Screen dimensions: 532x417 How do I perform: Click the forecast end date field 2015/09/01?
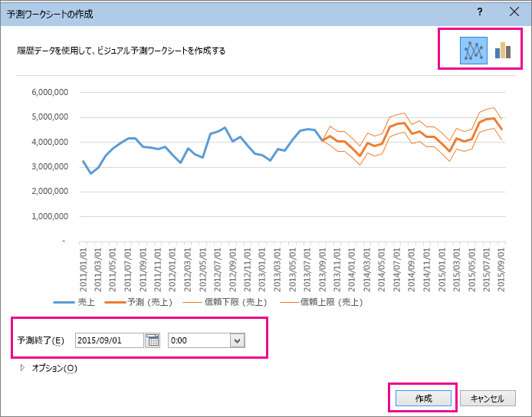[x=110, y=340]
